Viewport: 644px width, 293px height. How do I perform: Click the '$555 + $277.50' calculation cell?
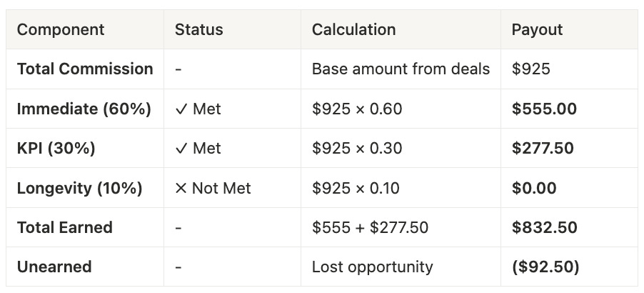coord(370,228)
